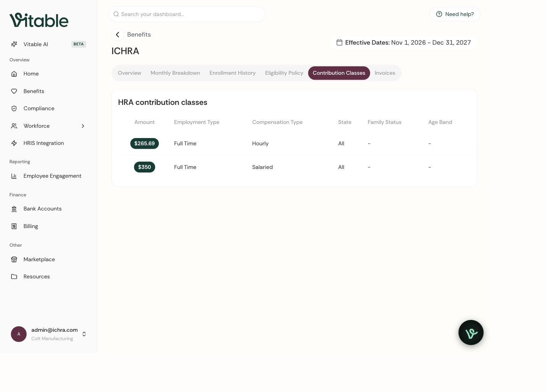Image resolution: width=546 pixels, height=392 pixels.
Task: Go to the Invoices tab
Action: pyautogui.click(x=385, y=73)
